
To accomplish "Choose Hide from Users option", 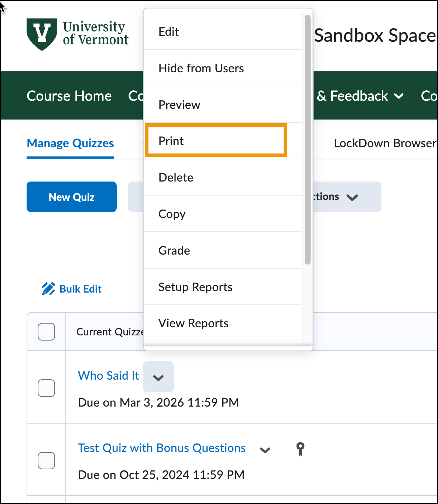I will [201, 68].
